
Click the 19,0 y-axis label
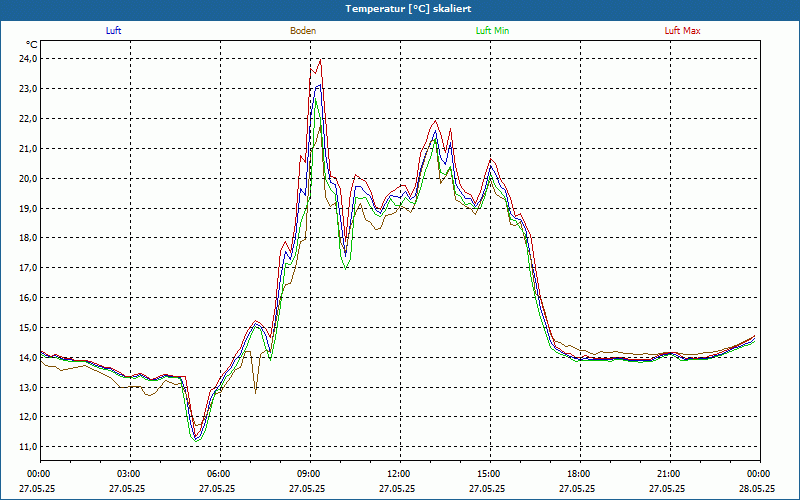click(29, 208)
